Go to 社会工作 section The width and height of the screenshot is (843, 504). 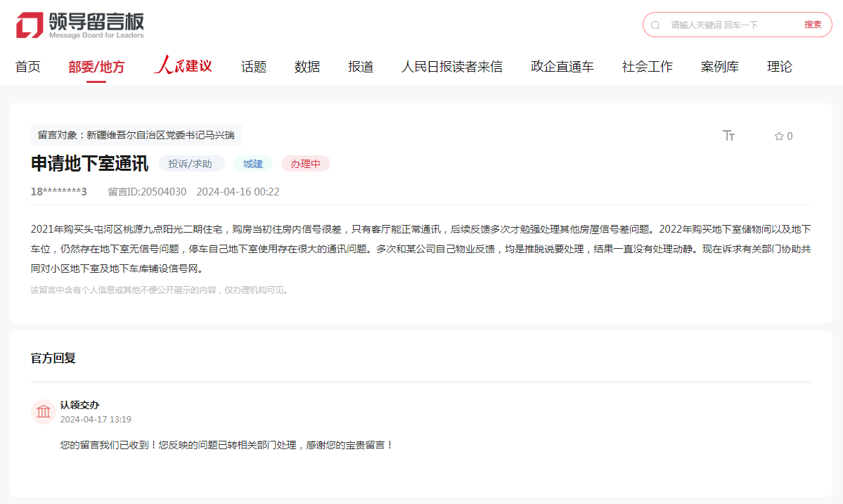(x=648, y=67)
